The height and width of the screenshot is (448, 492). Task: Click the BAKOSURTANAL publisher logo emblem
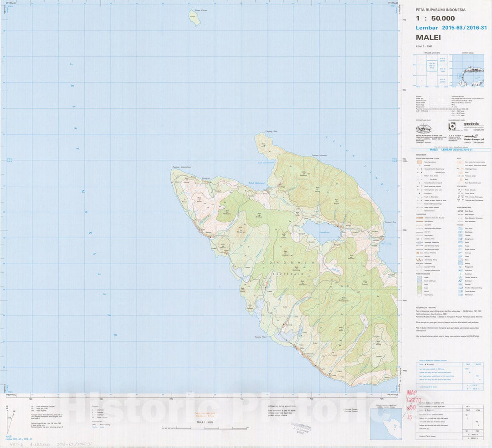click(423, 128)
